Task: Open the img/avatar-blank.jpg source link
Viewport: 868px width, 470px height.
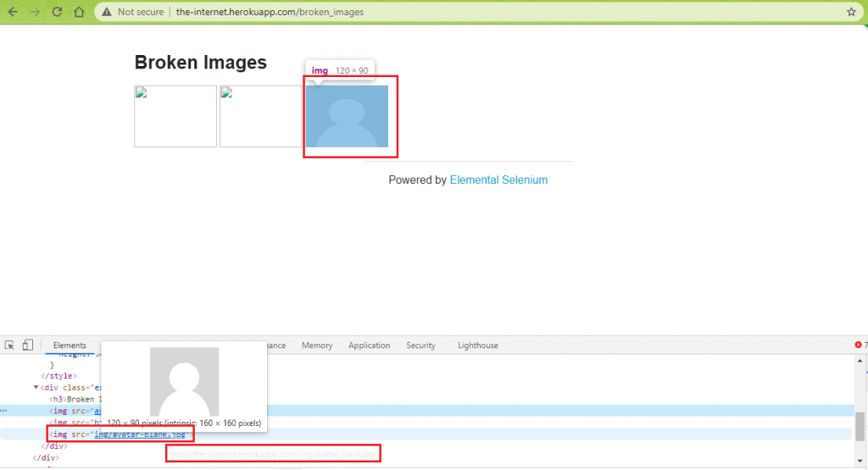Action: (x=140, y=434)
